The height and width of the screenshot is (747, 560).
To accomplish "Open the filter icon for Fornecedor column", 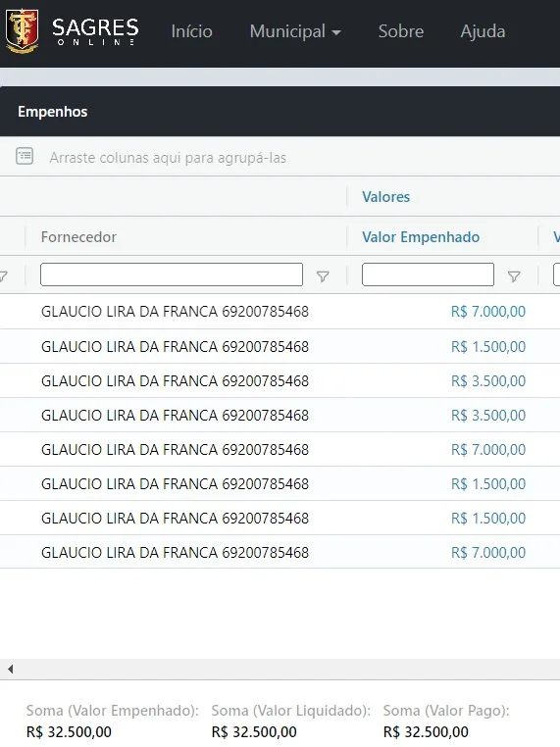I will 323,276.
